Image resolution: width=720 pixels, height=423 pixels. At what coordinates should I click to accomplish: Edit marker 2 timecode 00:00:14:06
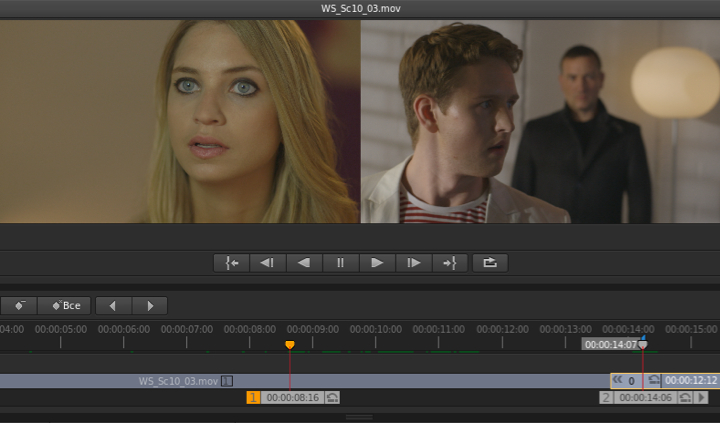pyautogui.click(x=645, y=397)
